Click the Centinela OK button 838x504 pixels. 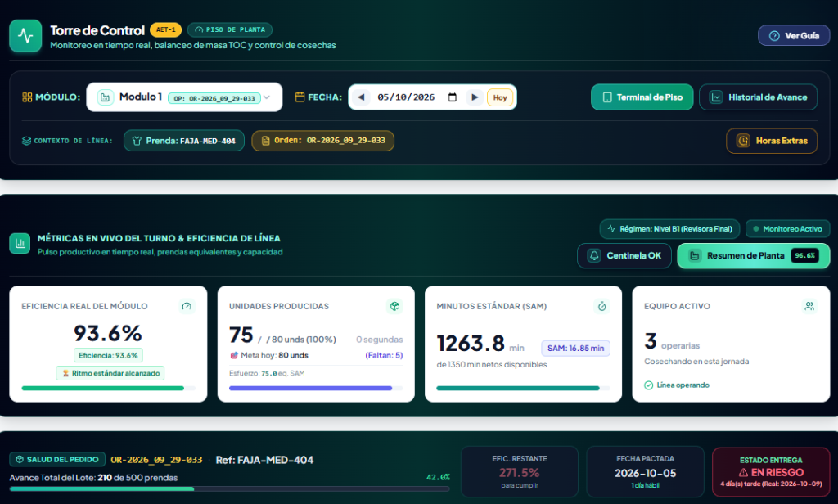(624, 255)
